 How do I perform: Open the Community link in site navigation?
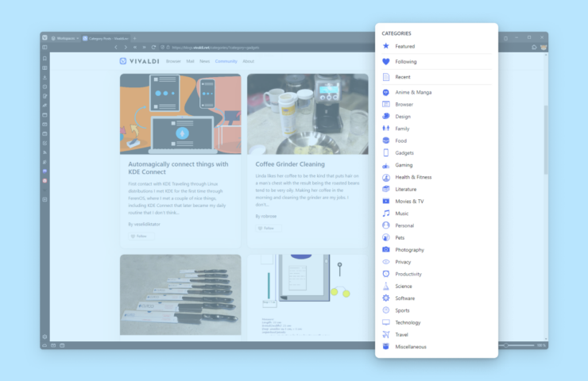pos(226,61)
